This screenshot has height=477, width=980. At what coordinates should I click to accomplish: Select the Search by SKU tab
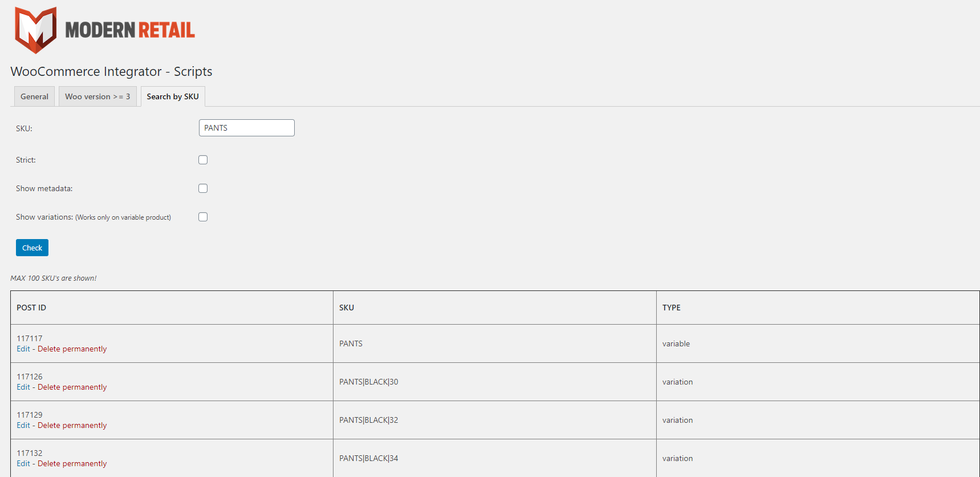click(x=173, y=96)
